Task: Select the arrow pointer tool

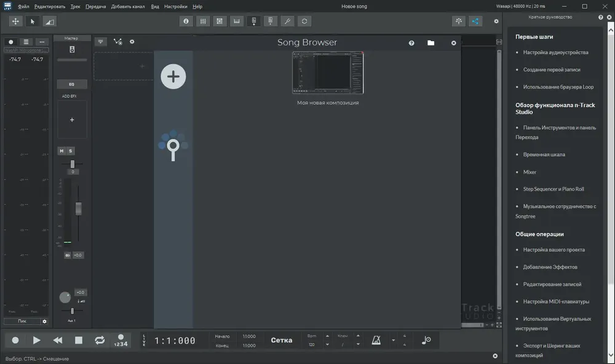Action: tap(33, 22)
